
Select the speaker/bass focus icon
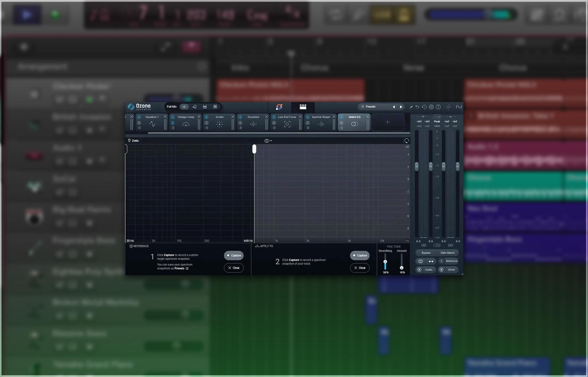click(215, 107)
